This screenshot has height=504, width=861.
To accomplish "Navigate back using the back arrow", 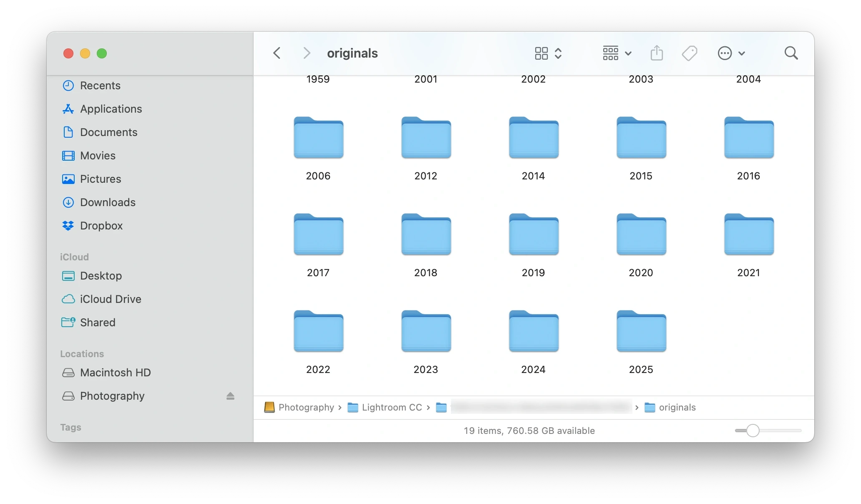I will (x=277, y=53).
